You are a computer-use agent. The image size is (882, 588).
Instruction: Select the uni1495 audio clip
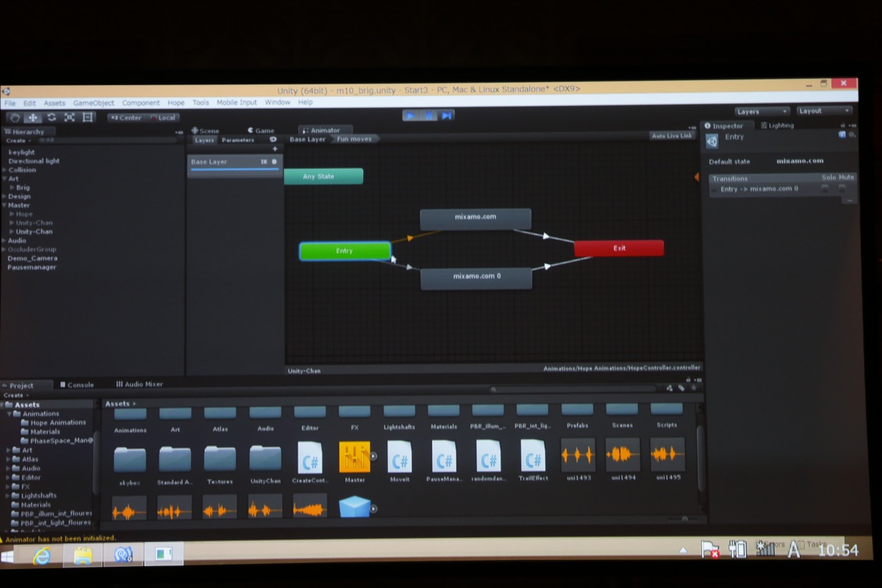click(x=667, y=459)
